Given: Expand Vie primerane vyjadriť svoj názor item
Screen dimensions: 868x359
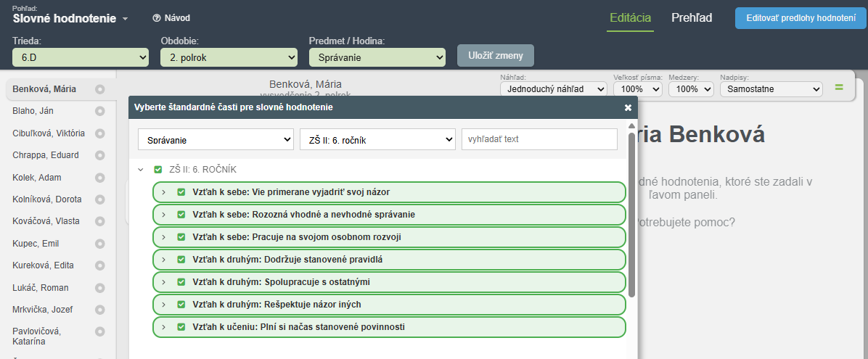Looking at the screenshot, I should [163, 192].
